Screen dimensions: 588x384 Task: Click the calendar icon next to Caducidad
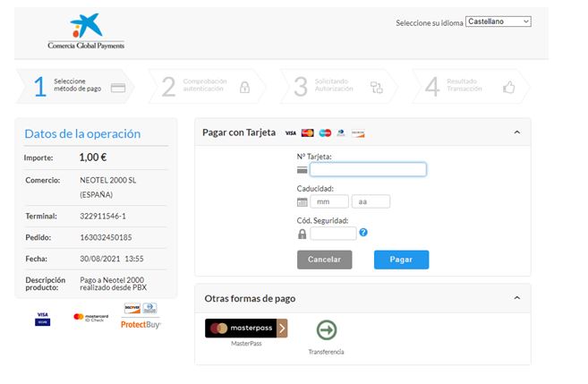pos(302,202)
